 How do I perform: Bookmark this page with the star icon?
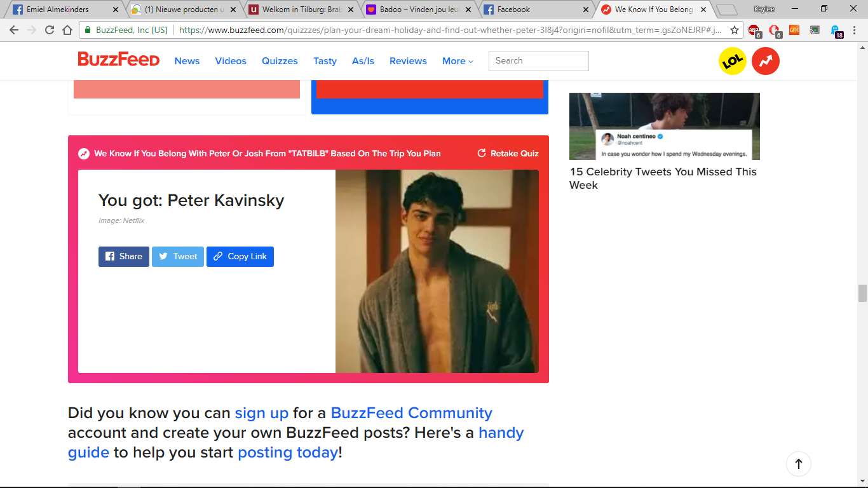pyautogui.click(x=735, y=30)
